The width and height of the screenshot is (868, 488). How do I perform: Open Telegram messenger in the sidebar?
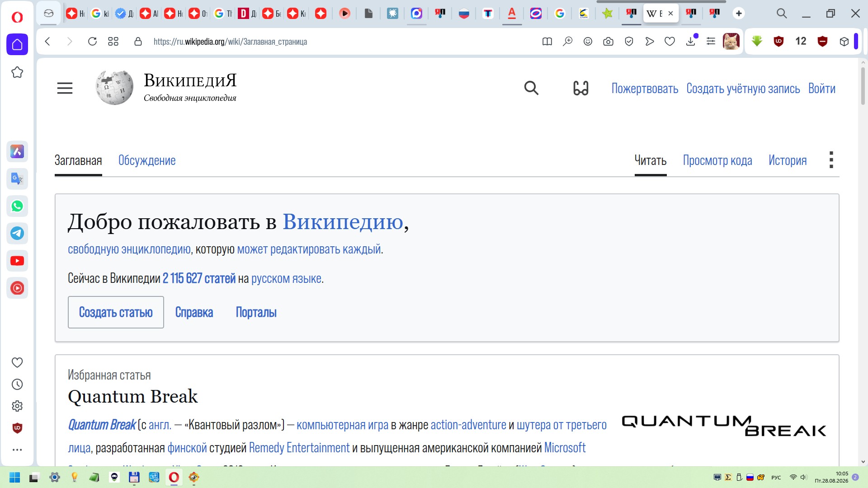coord(17,233)
